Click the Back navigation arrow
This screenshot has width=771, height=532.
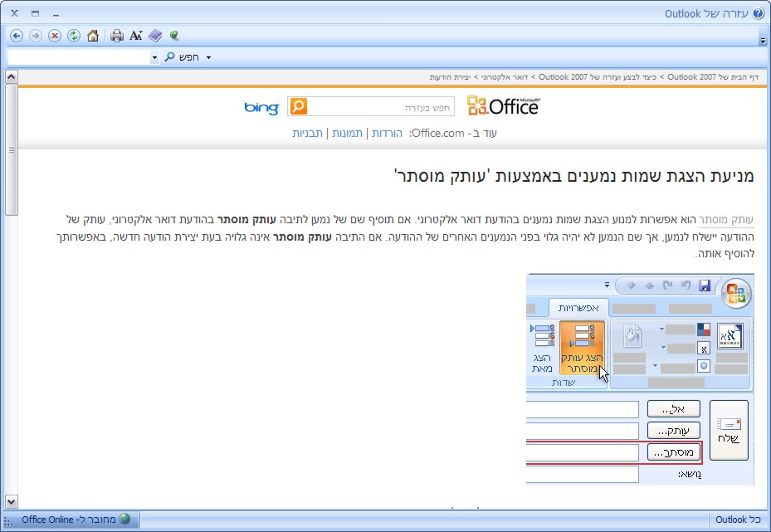[x=17, y=36]
